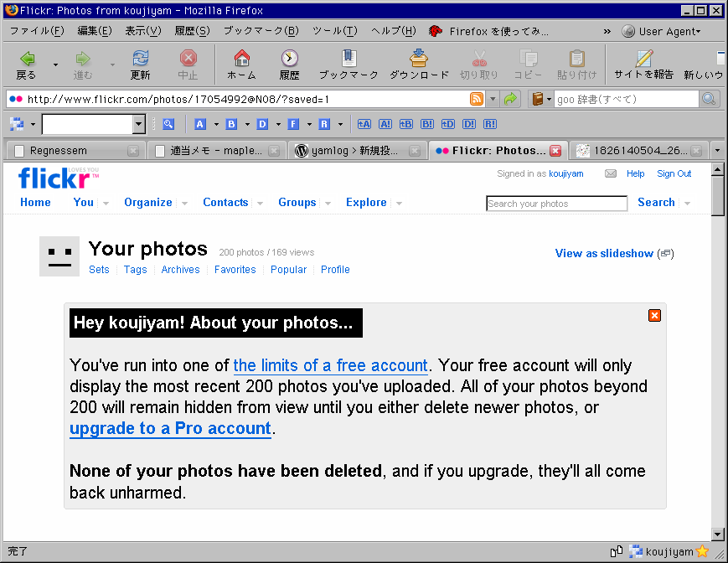Click the blue 'D' toolbar button

(x=262, y=124)
